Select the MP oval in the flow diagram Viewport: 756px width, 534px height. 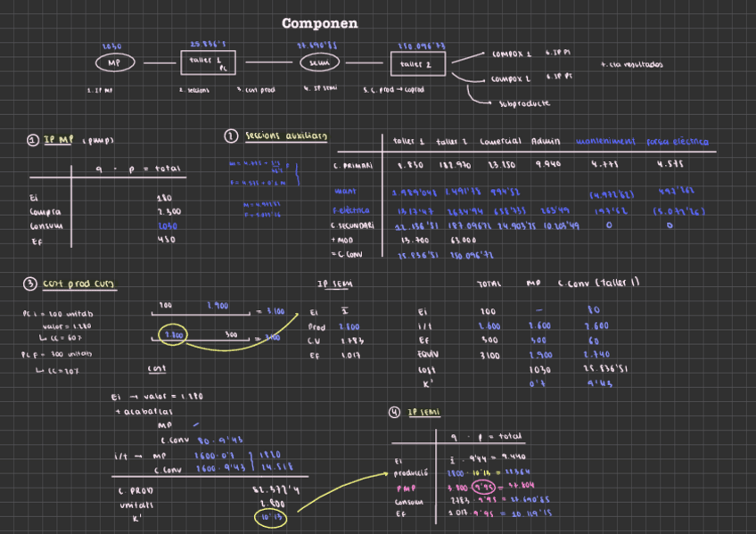pyautogui.click(x=113, y=63)
